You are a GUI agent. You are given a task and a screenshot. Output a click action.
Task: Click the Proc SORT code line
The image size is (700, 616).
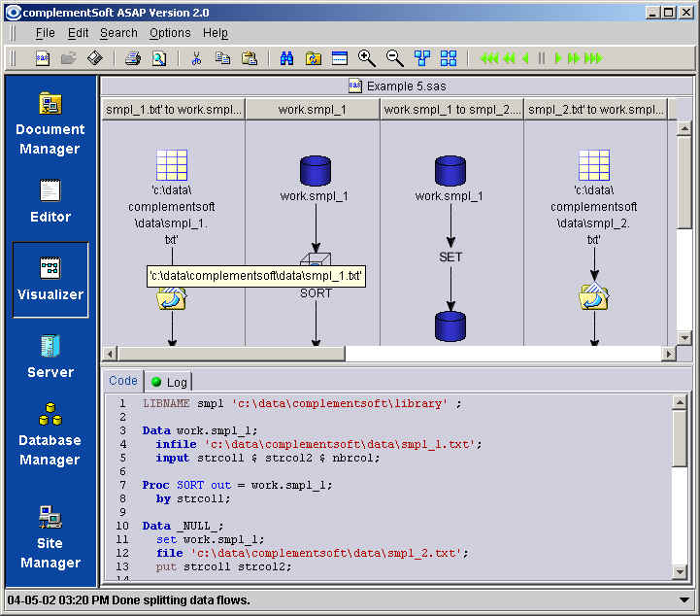(x=237, y=485)
